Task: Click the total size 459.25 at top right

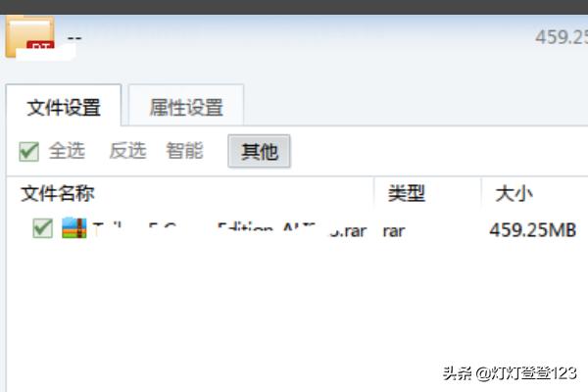Action: [x=560, y=37]
